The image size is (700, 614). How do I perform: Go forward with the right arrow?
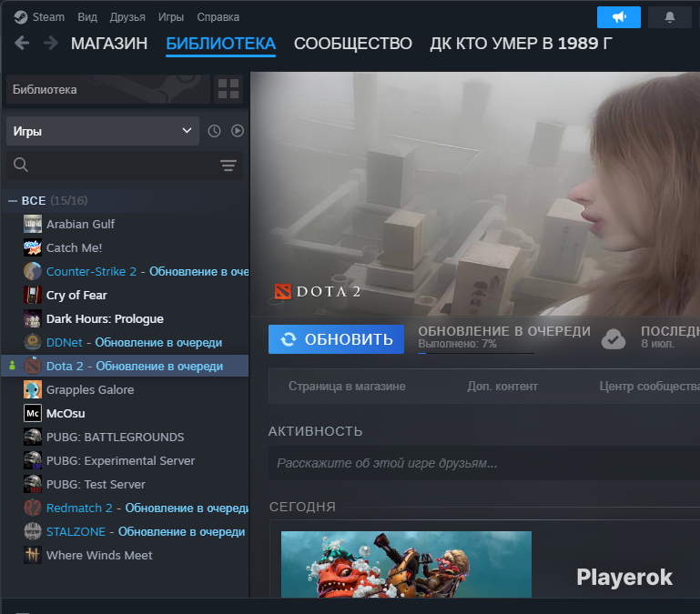tap(50, 44)
